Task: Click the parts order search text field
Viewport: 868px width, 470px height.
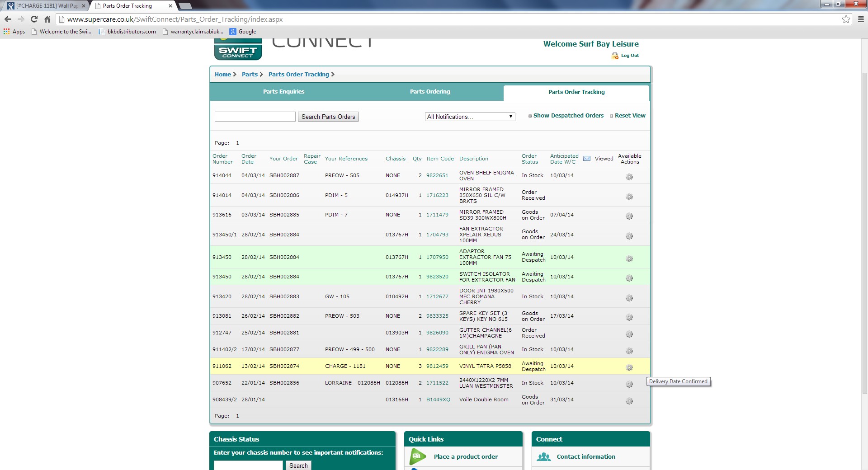Action: click(x=255, y=117)
